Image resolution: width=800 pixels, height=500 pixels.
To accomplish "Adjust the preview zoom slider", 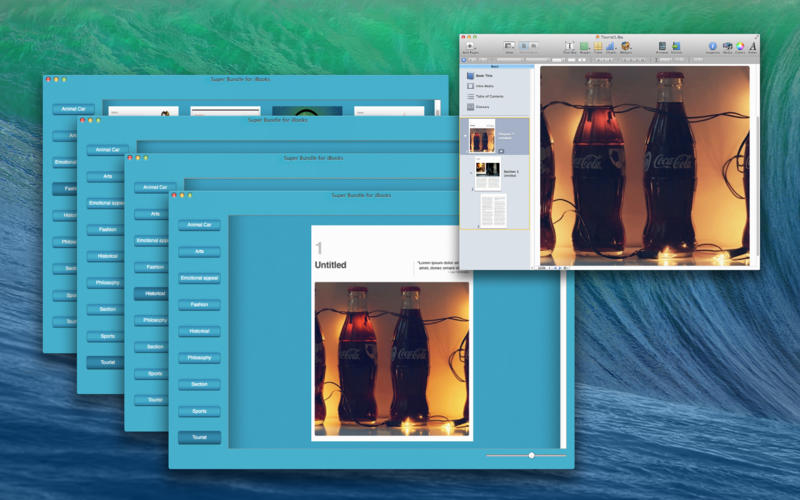I will (x=531, y=455).
